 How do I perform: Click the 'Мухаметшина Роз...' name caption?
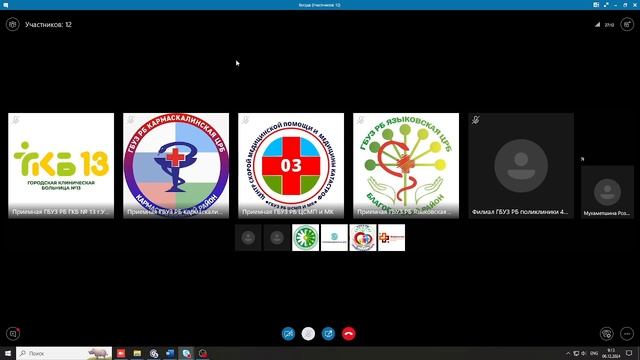tap(607, 213)
